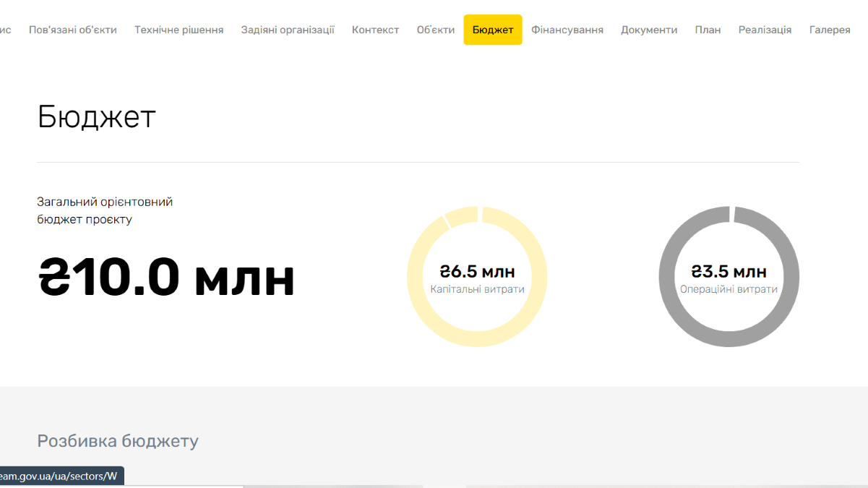The image size is (868, 488).
Task: Switch to the Фінансування tab
Action: click(567, 30)
